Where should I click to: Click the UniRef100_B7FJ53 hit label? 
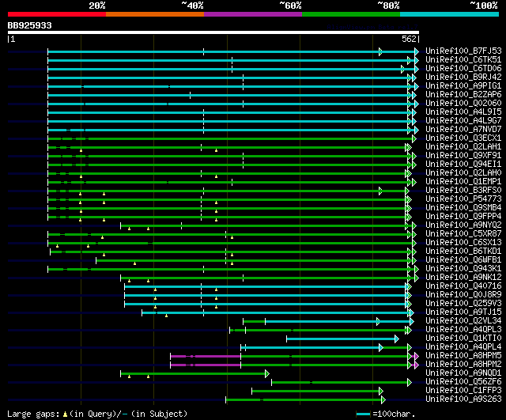pos(463,51)
